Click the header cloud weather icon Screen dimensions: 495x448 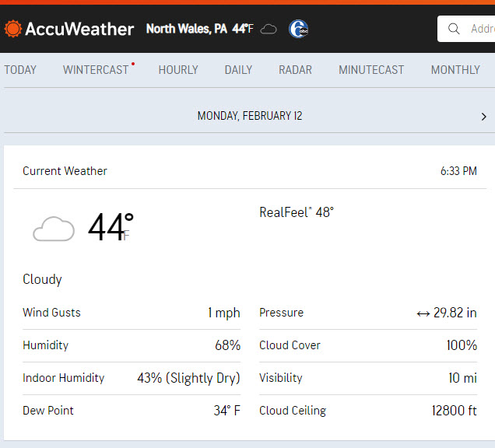269,30
